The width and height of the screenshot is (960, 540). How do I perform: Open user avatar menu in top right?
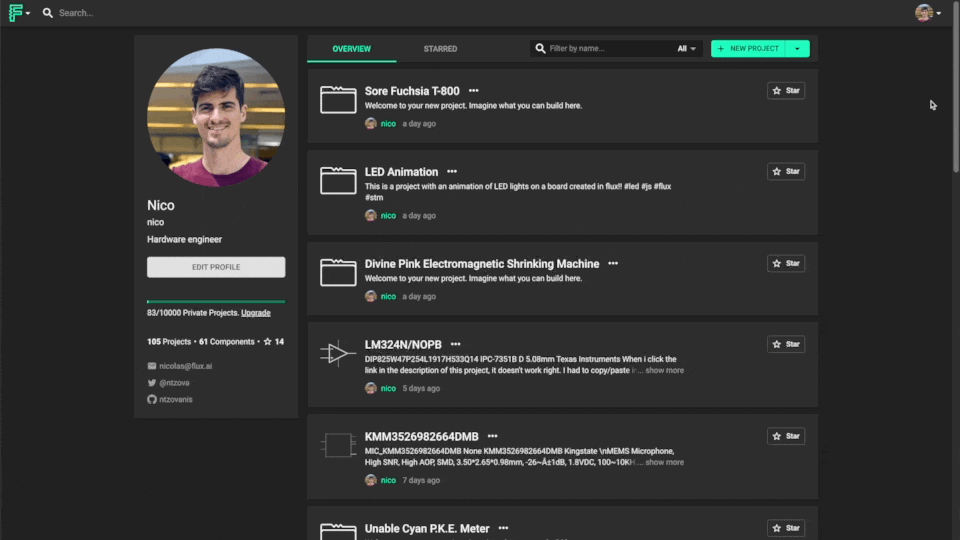tap(927, 13)
